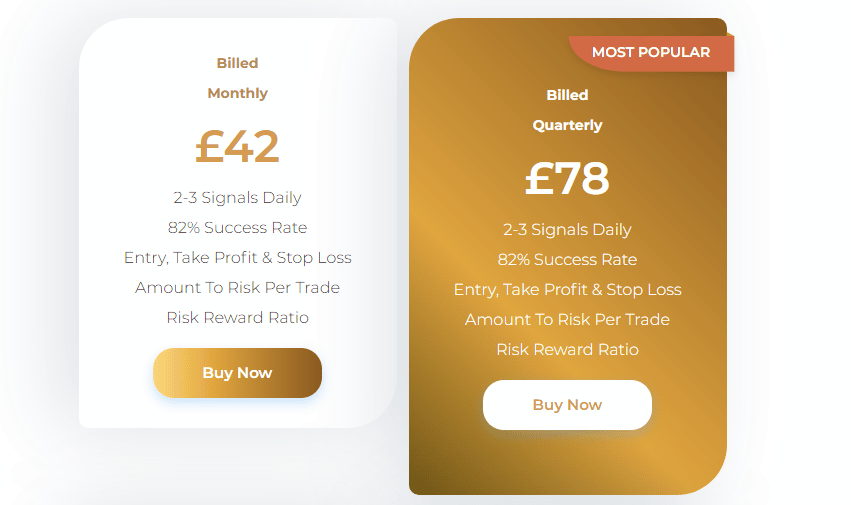This screenshot has height=505, width=851.
Task: Click Entry, Take Profit & Stop Loss in Monthly card
Action: 237,257
